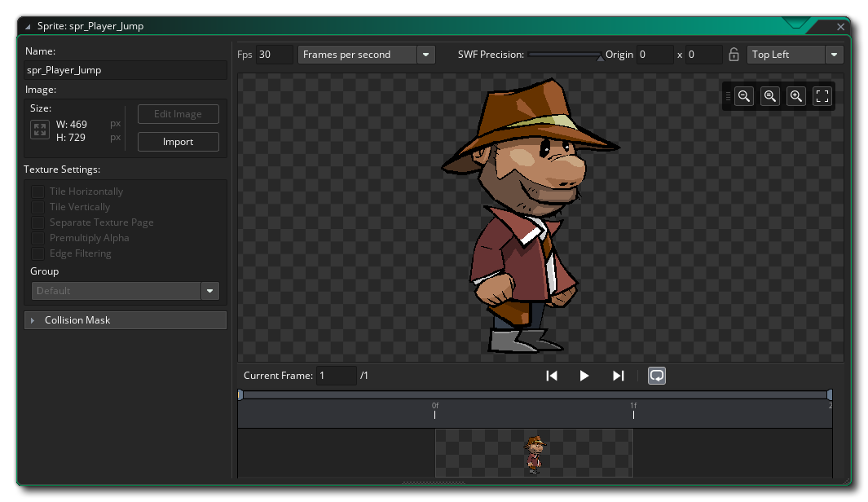868x502 pixels.
Task: Click the Fps value field
Action: (275, 55)
